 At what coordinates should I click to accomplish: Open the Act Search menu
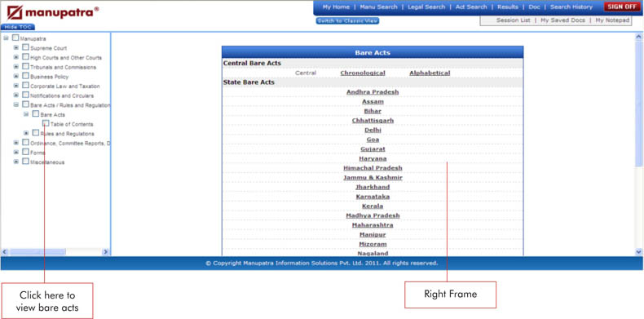[471, 7]
